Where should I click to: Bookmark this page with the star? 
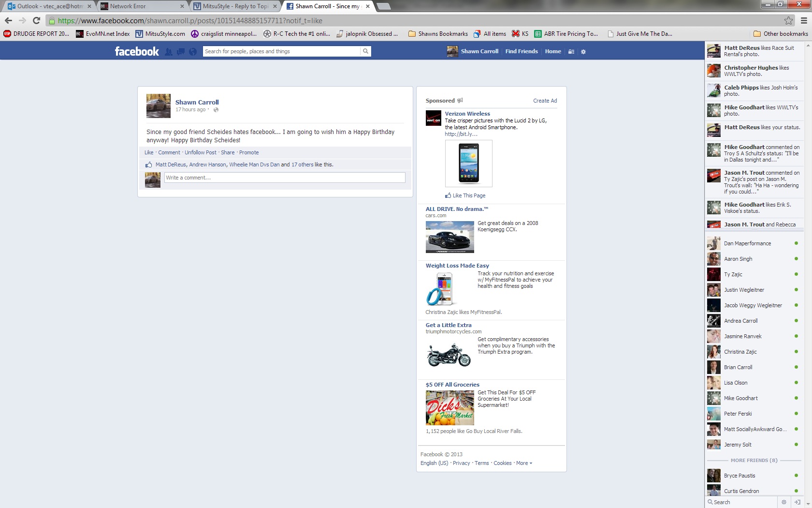pyautogui.click(x=788, y=20)
